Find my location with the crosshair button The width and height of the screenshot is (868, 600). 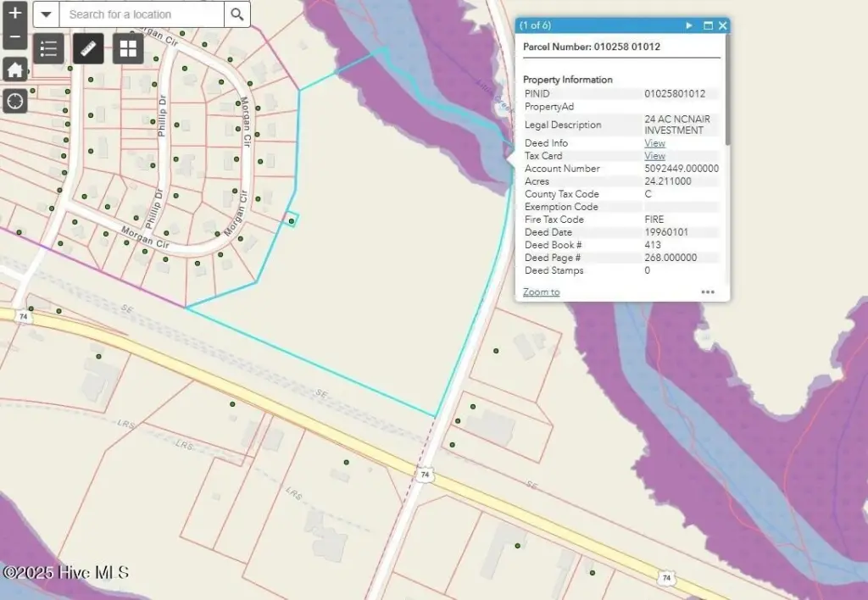pos(14,101)
